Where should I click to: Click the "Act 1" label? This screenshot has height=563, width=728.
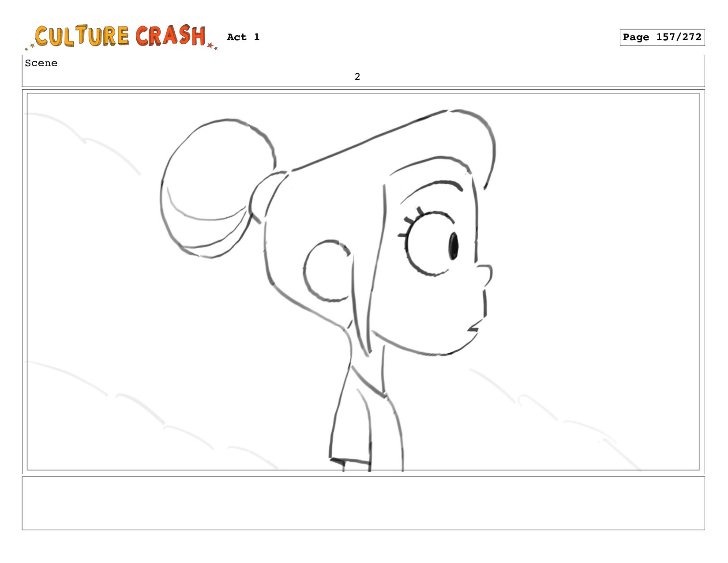point(243,37)
